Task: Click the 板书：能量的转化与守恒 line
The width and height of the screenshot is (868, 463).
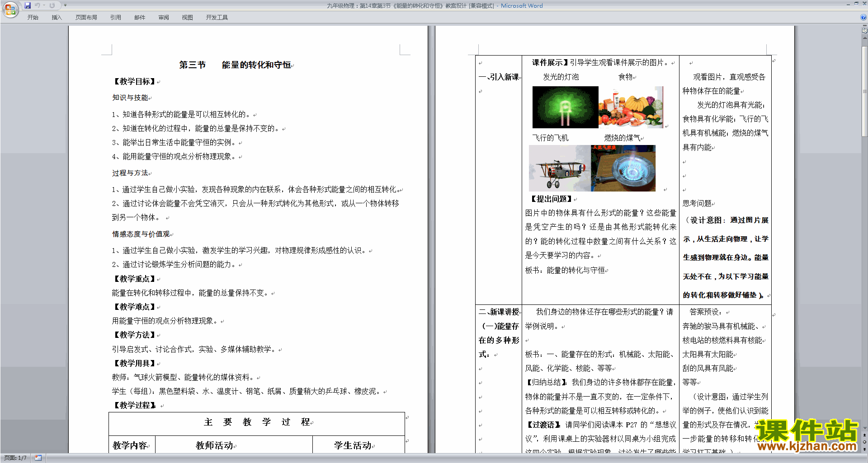Action: coord(565,270)
